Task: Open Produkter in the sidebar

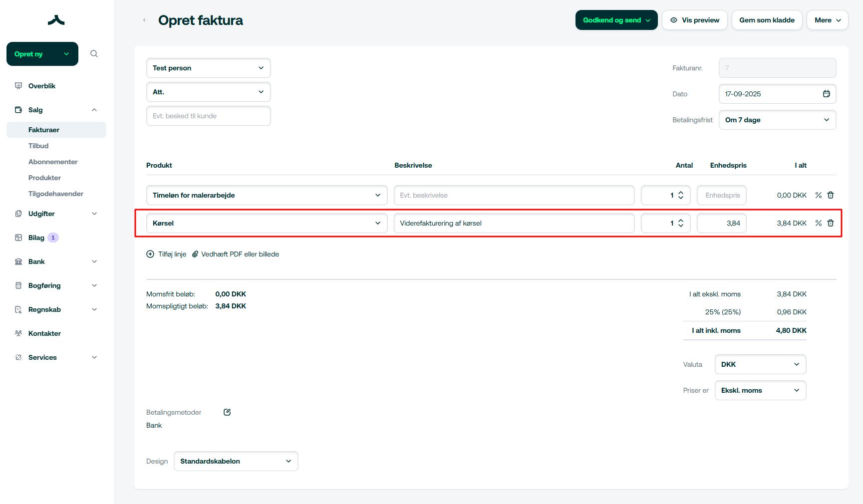Action: 44,178
